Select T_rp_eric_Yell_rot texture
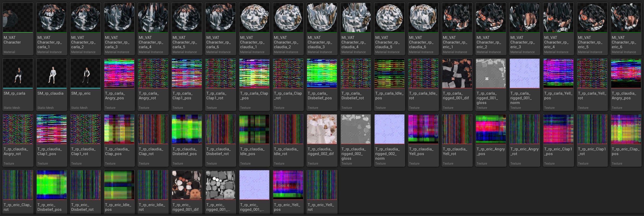 [322, 192]
